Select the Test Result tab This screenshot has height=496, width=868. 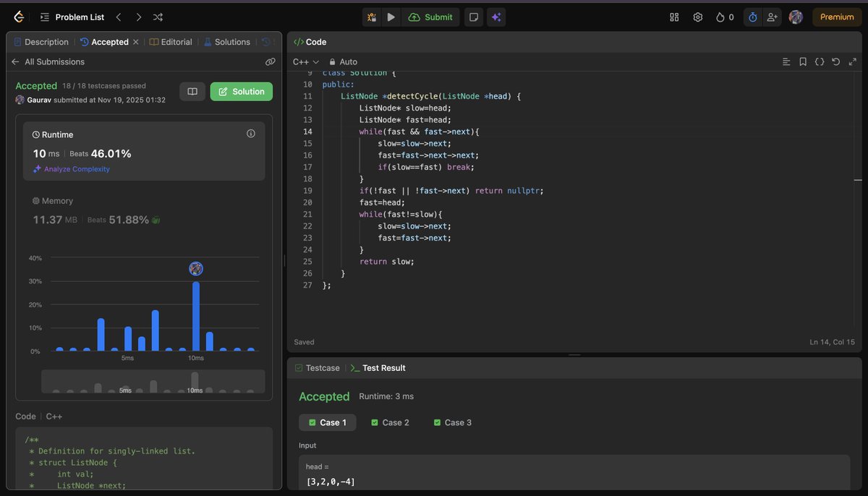tap(378, 368)
